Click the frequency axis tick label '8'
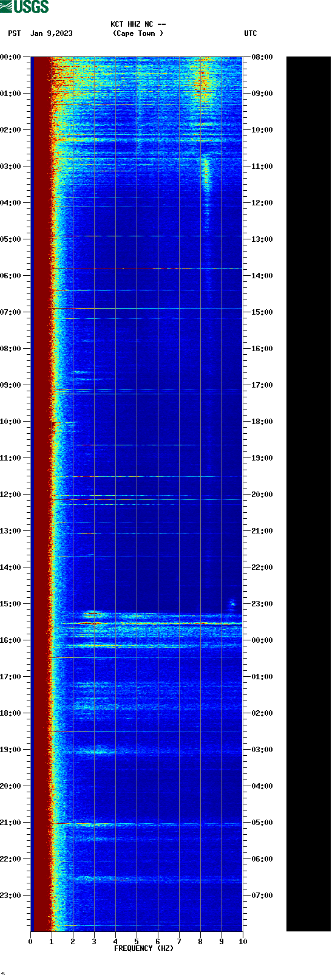The height and width of the screenshot is (980, 335). (x=200, y=942)
